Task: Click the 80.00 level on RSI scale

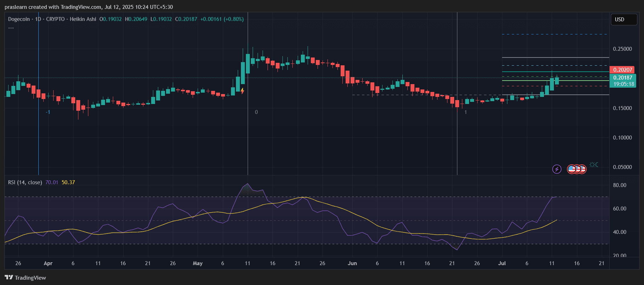Action: 620,185
